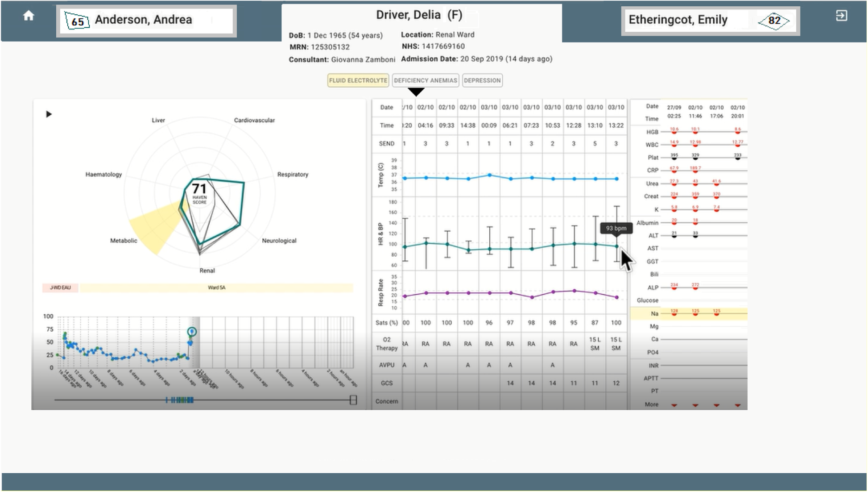Viewport: 868px width, 492px height.
Task: Click the J-WD EAU location bar
Action: point(60,288)
